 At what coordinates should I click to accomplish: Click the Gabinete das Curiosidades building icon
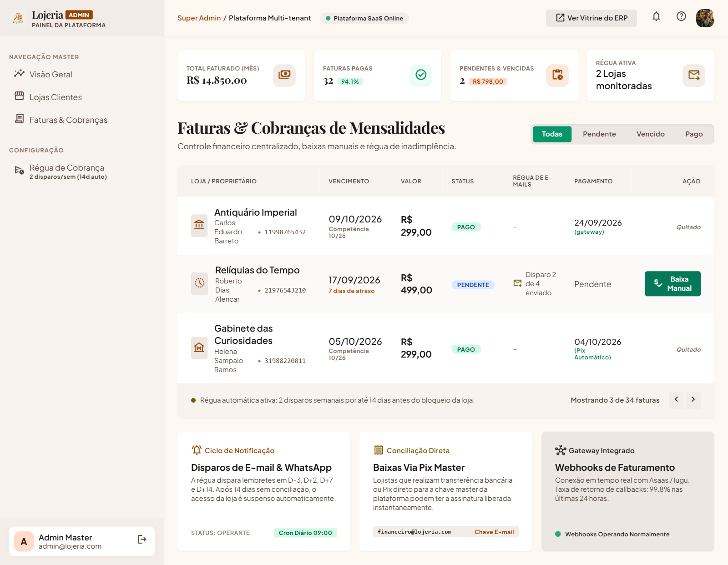tap(199, 348)
